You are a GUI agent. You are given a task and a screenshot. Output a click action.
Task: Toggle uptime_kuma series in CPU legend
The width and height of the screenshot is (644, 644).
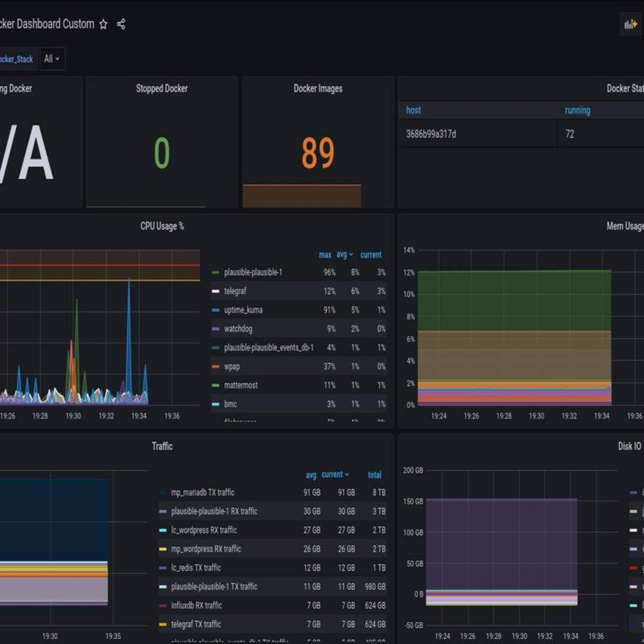pos(243,310)
